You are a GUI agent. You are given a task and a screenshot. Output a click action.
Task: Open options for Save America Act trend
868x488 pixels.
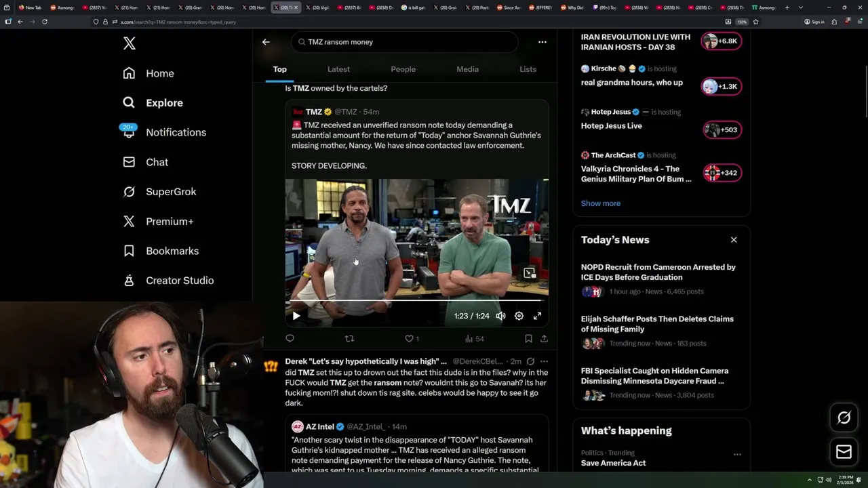tap(737, 454)
